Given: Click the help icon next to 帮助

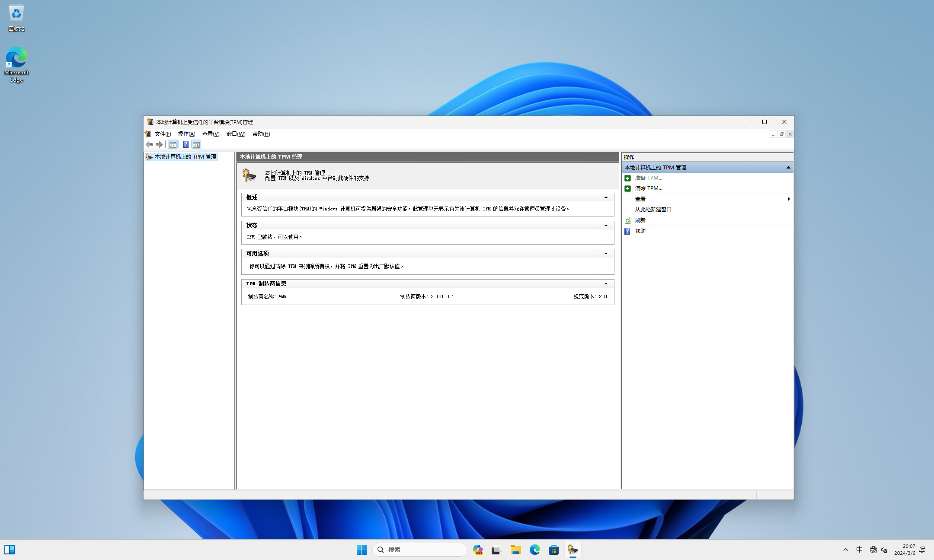Looking at the screenshot, I should [628, 231].
